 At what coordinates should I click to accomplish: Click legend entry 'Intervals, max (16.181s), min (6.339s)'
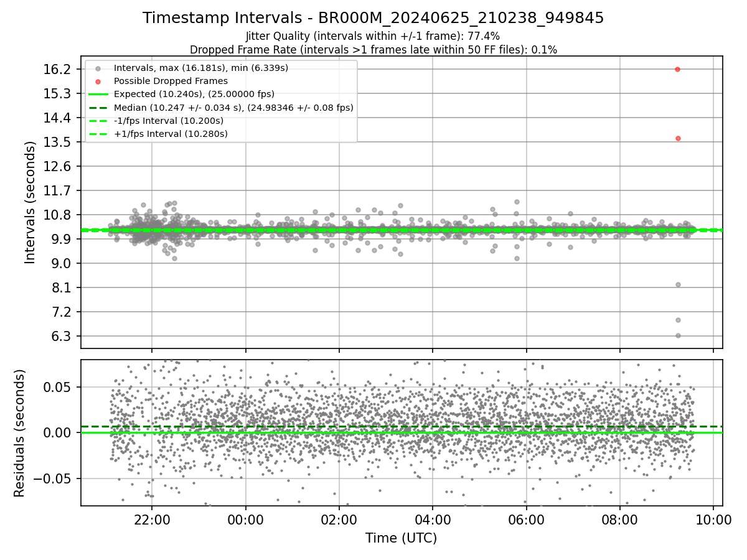(x=201, y=67)
